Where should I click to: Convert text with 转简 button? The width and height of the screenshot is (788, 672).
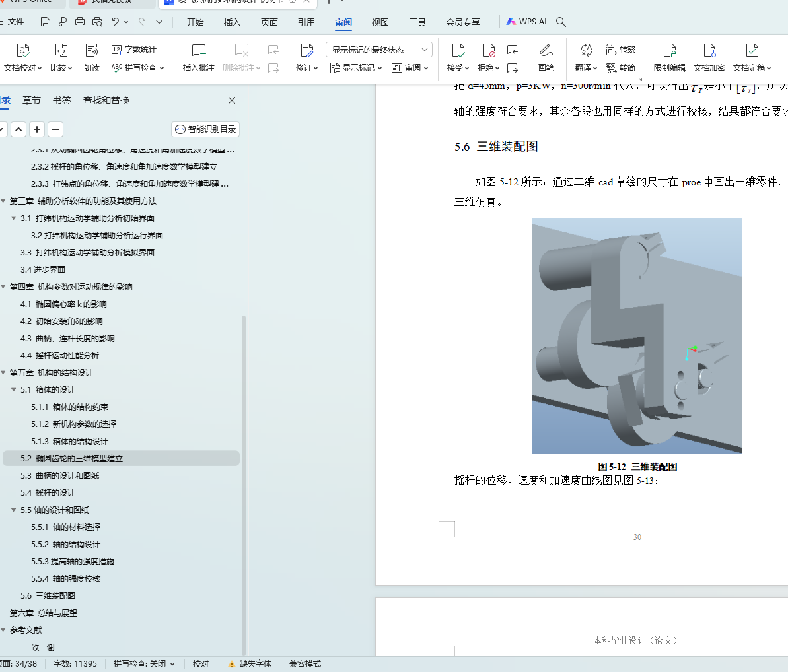pyautogui.click(x=621, y=68)
